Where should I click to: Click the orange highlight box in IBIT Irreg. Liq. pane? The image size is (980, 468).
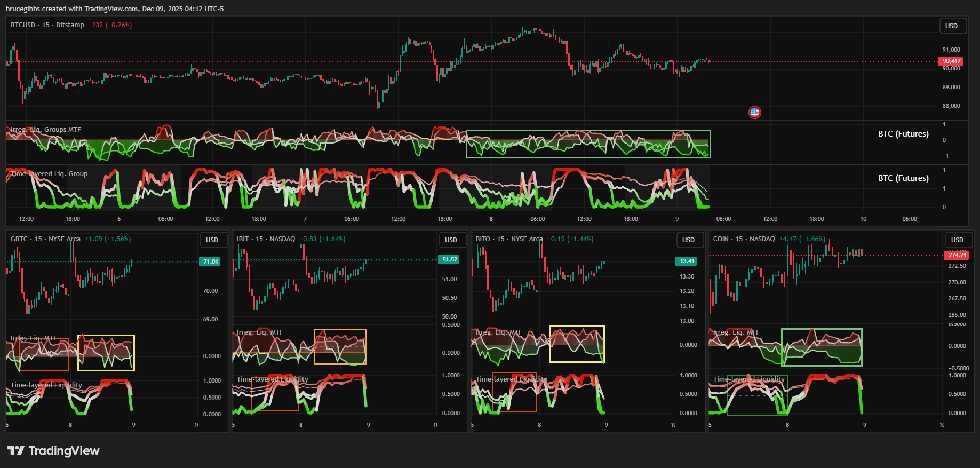tap(340, 330)
